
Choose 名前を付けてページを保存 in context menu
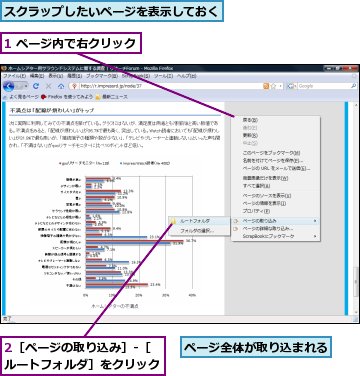(275, 161)
